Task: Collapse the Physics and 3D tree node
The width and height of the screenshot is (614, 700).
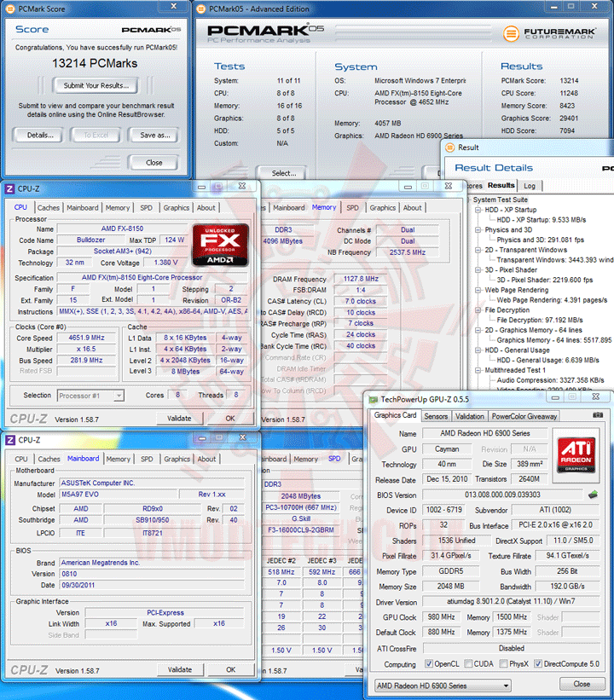Action: tap(478, 230)
